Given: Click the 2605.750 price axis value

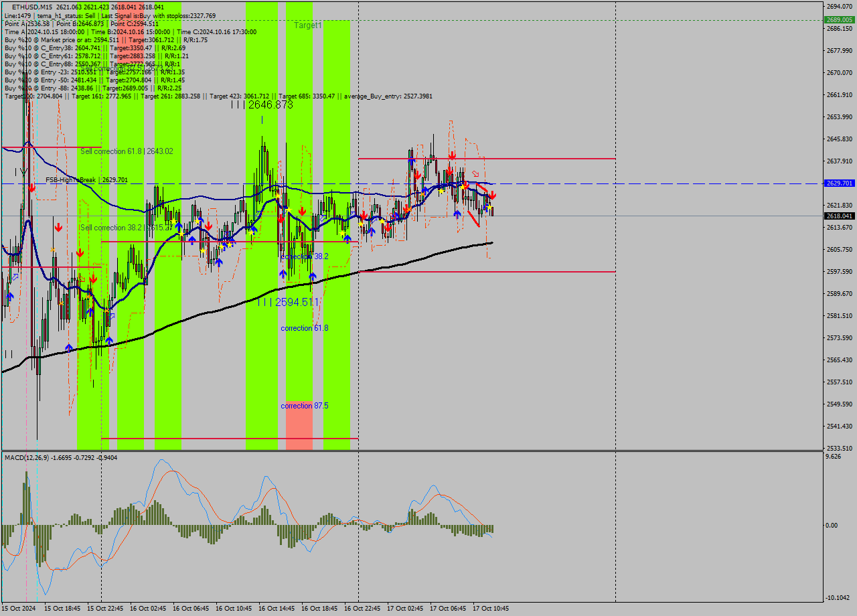Looking at the screenshot, I should coord(839,249).
